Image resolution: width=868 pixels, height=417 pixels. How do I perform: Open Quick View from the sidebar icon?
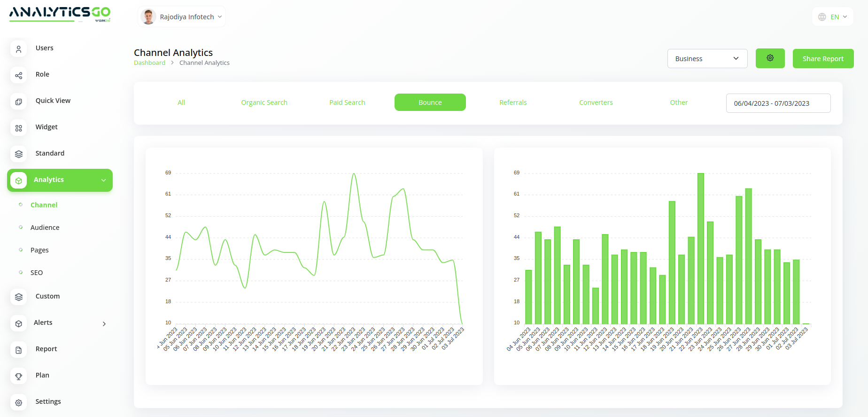pos(19,101)
